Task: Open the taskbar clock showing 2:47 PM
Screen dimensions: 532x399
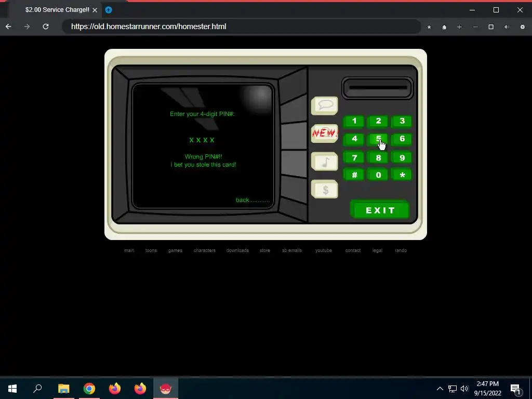Action: 487,389
